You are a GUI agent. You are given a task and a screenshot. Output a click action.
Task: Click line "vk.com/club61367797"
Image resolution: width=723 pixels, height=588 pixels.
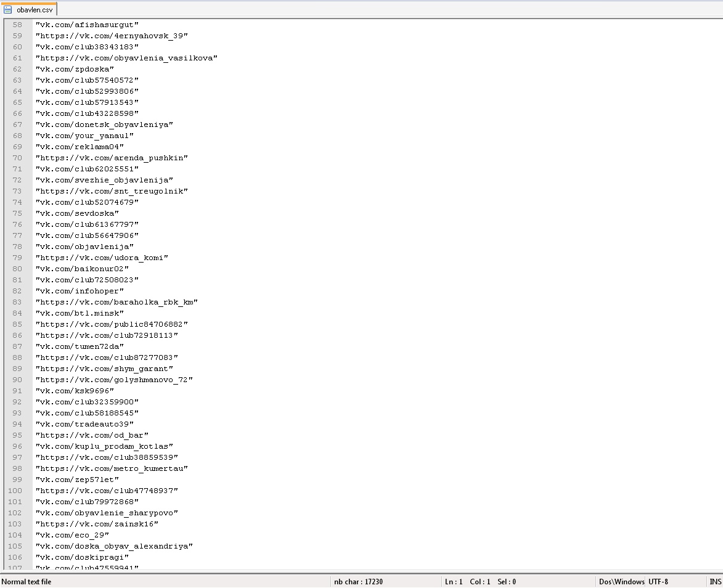click(87, 224)
